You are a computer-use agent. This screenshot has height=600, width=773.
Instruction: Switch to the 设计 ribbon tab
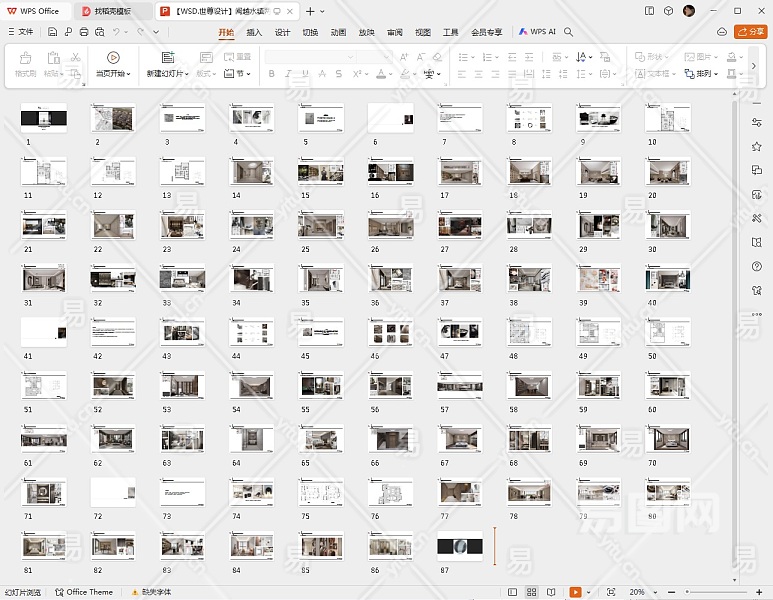282,32
